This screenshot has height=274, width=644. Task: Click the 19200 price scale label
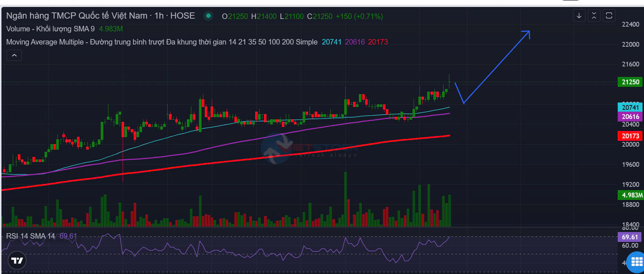631,185
